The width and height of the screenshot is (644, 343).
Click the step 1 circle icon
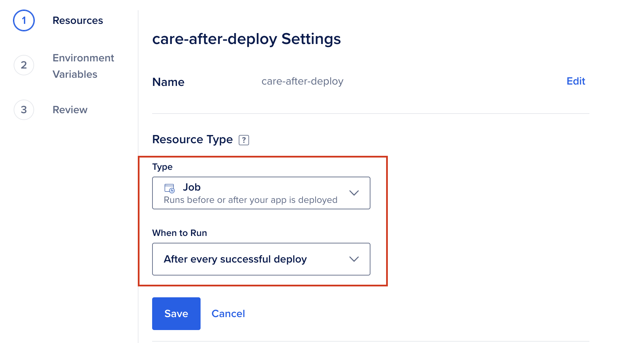(24, 20)
